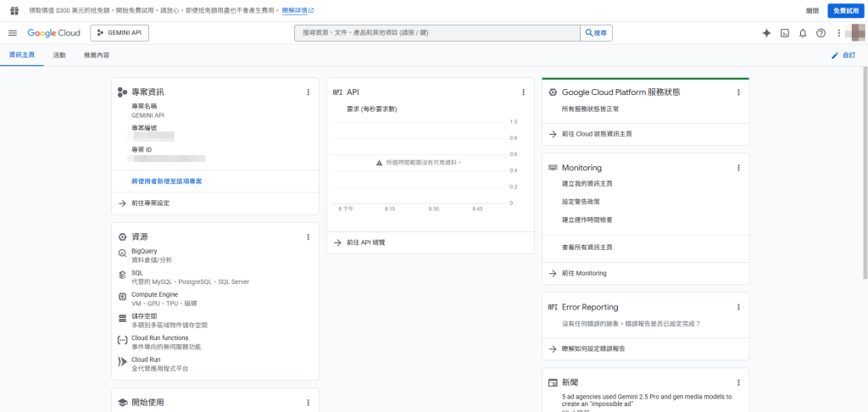Open the BigQuery resource
Screen dimensions: 868x412
tap(144, 251)
